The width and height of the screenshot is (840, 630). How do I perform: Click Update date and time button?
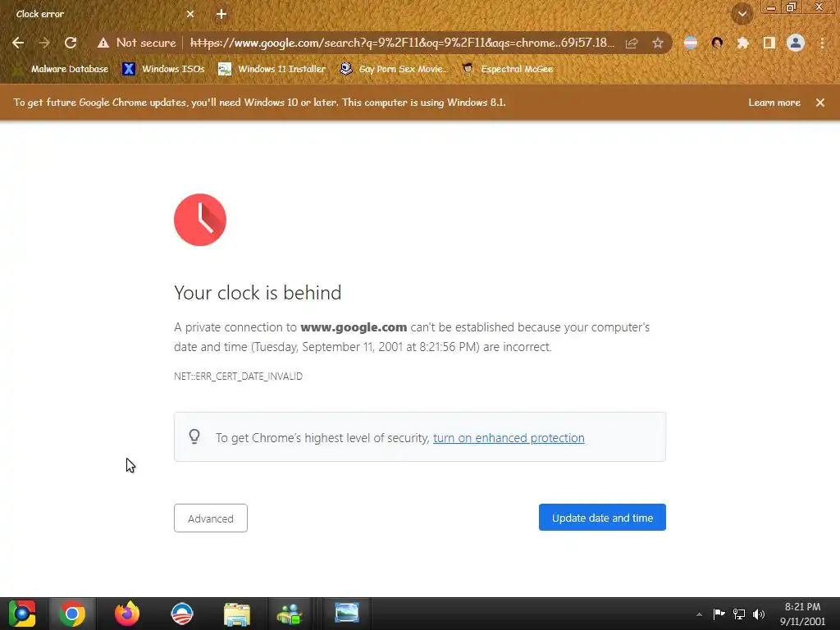[602, 518]
